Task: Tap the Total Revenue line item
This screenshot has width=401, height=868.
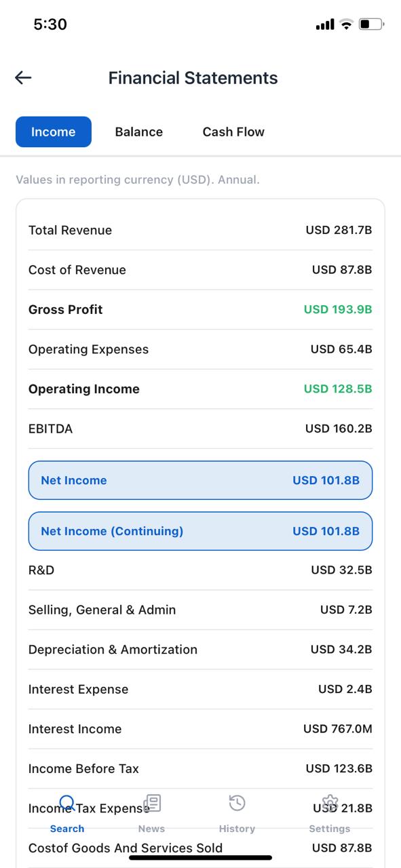Action: tap(200, 230)
